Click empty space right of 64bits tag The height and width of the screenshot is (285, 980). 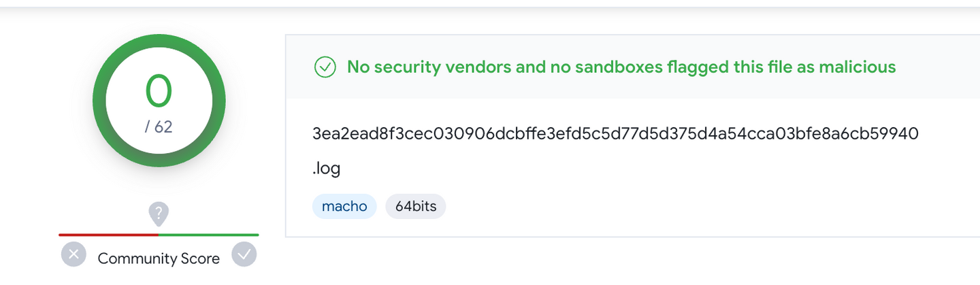coord(612,206)
